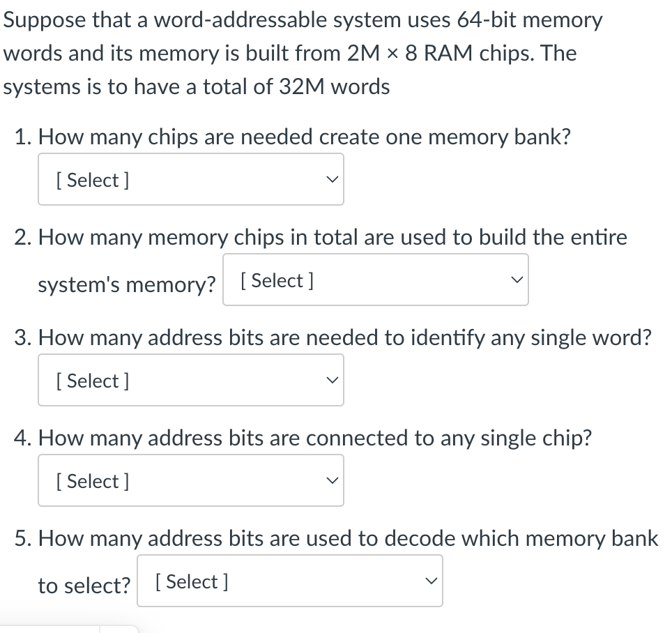Open the total memory chips dropdown
The width and height of the screenshot is (672, 633).
pos(375,280)
